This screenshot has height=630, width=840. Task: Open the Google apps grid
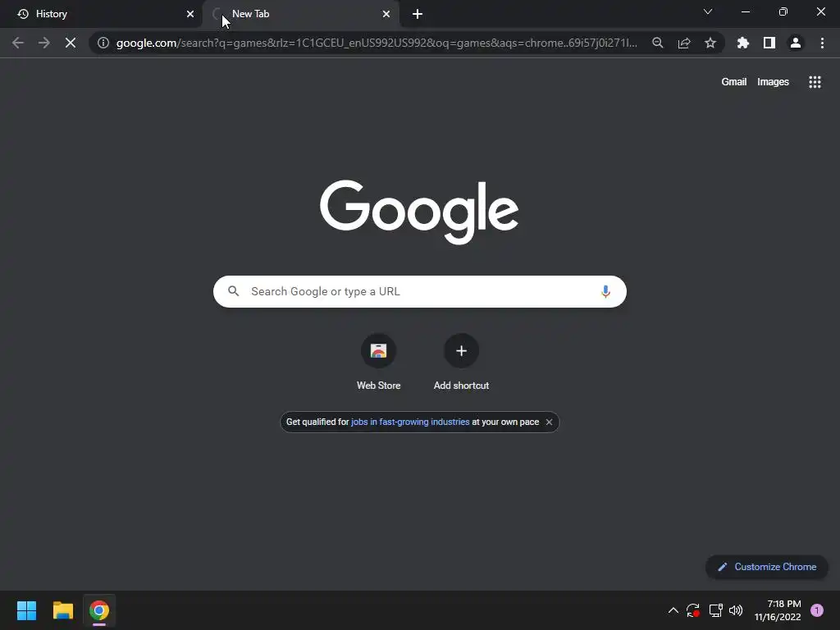[x=815, y=82]
